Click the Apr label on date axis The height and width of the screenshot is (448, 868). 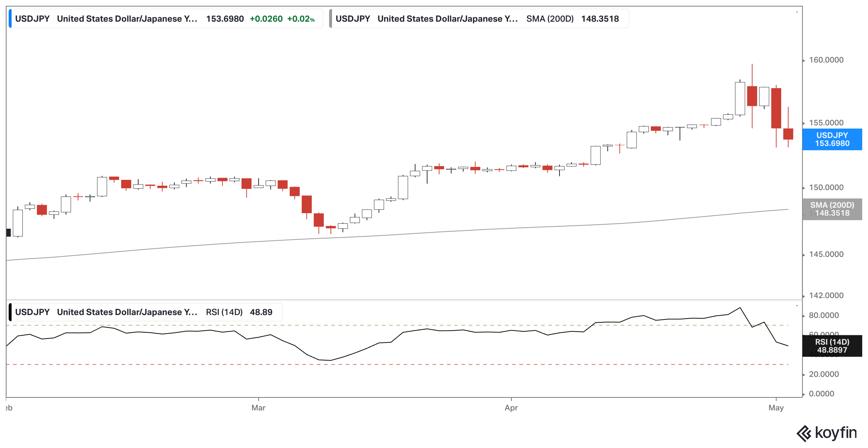click(511, 408)
